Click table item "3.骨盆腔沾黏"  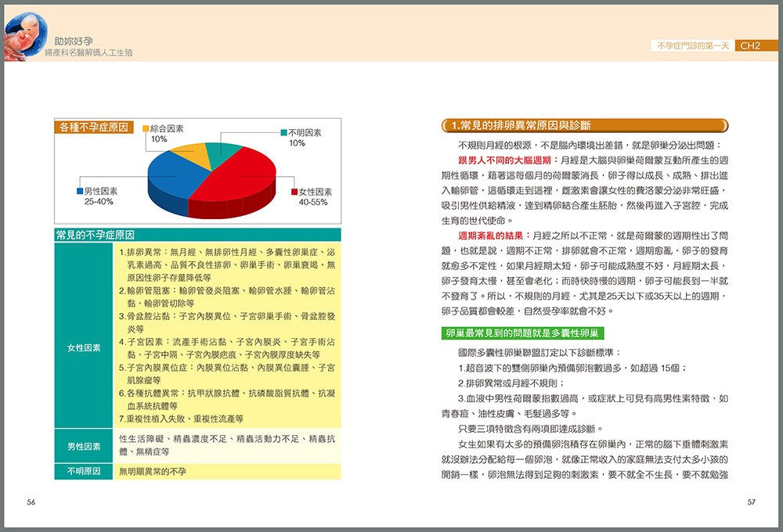pyautogui.click(x=227, y=322)
